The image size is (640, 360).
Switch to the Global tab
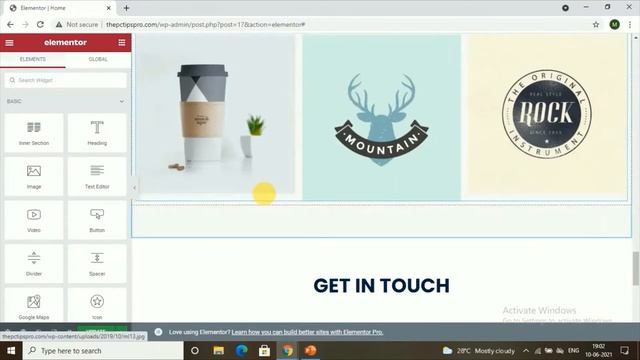click(98, 60)
